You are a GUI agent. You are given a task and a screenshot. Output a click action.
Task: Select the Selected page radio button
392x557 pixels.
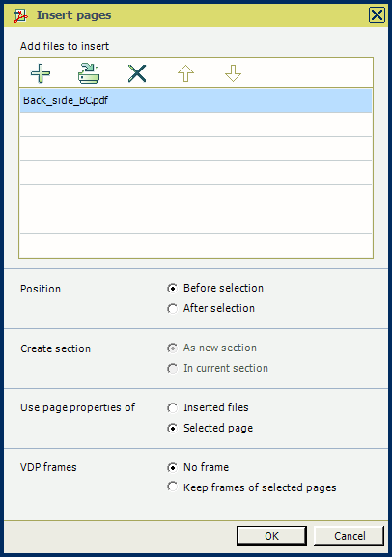(173, 428)
